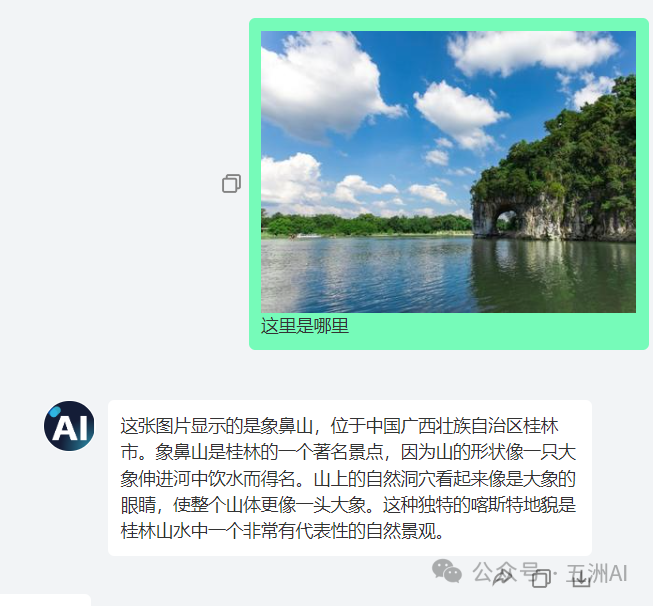The image size is (653, 606).
Task: Share the AI reply using the arrow icon
Action: [503, 577]
